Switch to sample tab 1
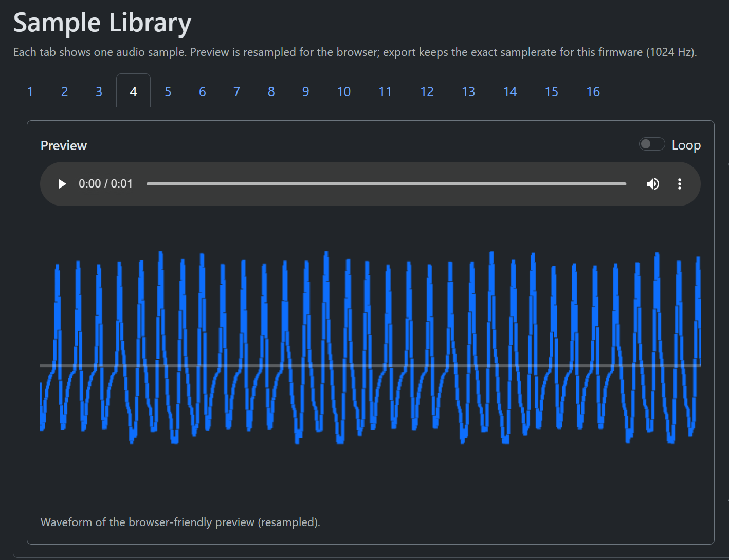This screenshot has width=729, height=560. pos(30,91)
